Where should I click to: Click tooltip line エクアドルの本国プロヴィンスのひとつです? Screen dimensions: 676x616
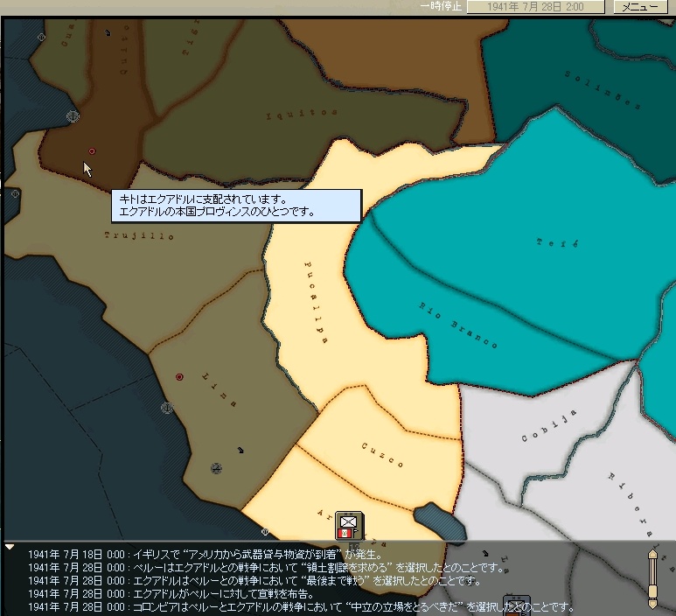218,212
